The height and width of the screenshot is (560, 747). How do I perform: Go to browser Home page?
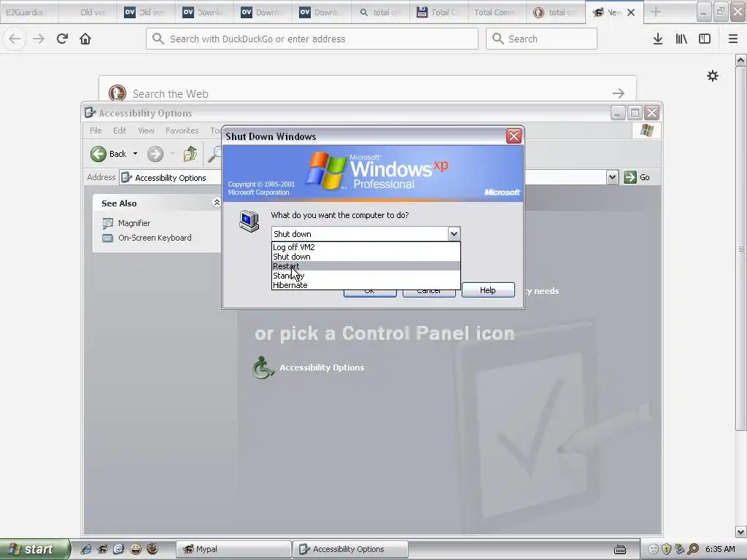(x=85, y=39)
